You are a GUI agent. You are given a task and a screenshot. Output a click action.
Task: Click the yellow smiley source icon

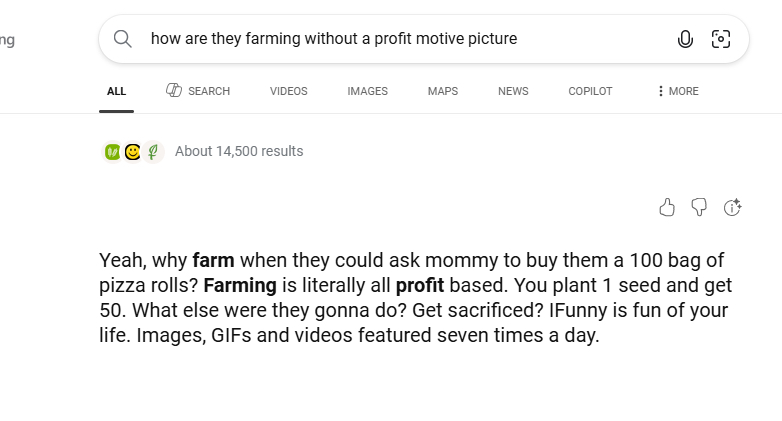coord(132,152)
